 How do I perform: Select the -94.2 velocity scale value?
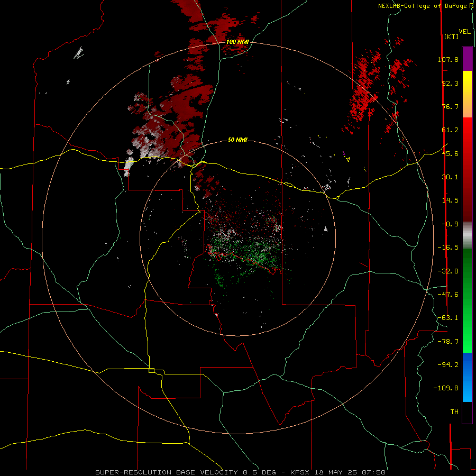click(448, 365)
